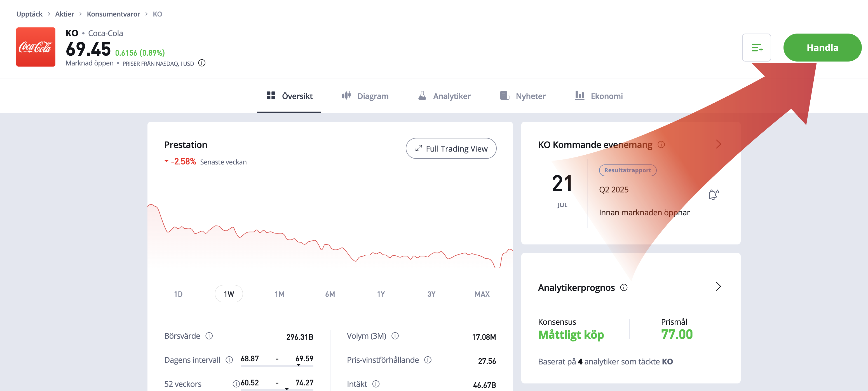
Task: Select the MAX time range
Action: (x=482, y=294)
